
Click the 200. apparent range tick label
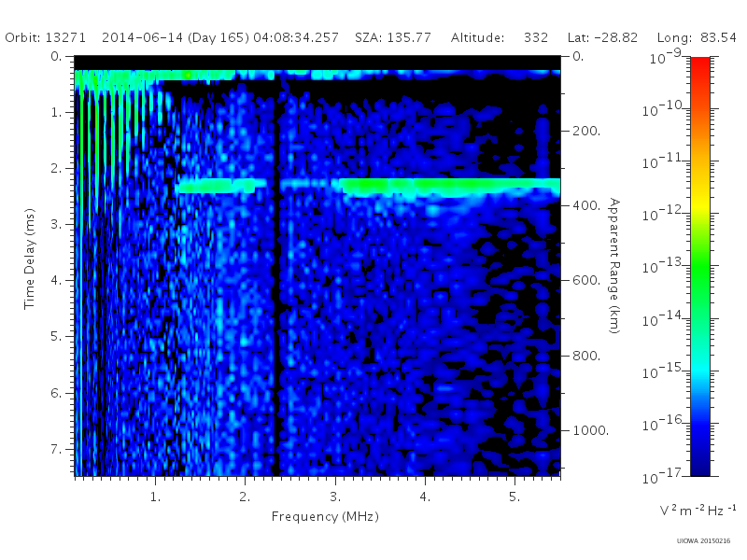pos(586,131)
